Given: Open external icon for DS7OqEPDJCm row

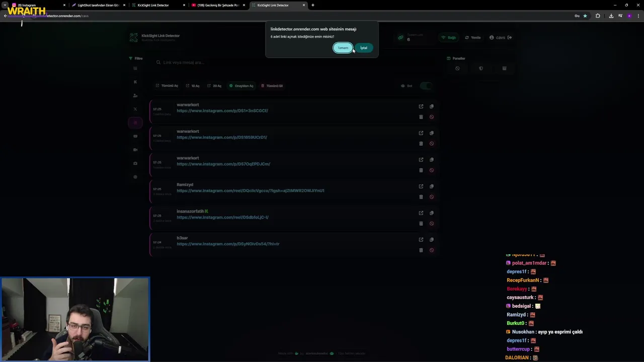Looking at the screenshot, I should click(421, 160).
